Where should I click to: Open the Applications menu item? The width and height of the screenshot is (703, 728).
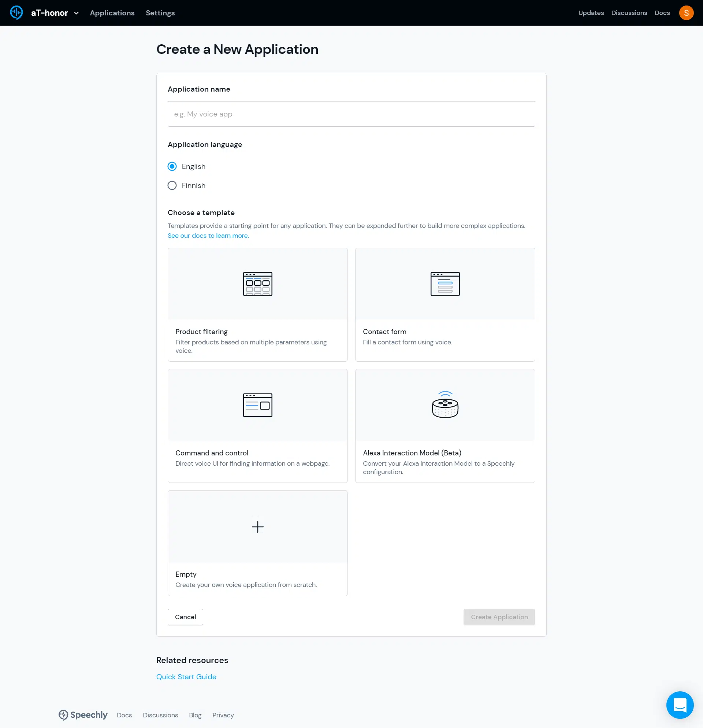click(x=112, y=13)
